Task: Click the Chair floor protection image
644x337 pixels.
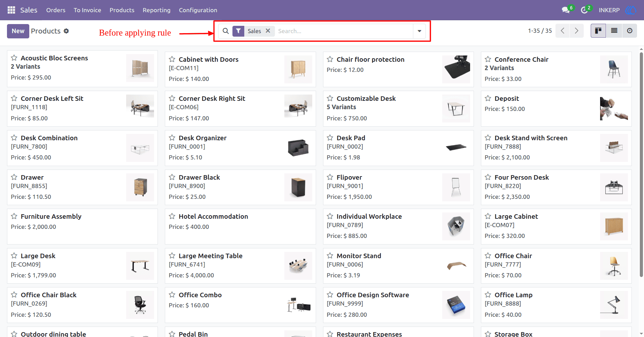Action: pyautogui.click(x=456, y=69)
